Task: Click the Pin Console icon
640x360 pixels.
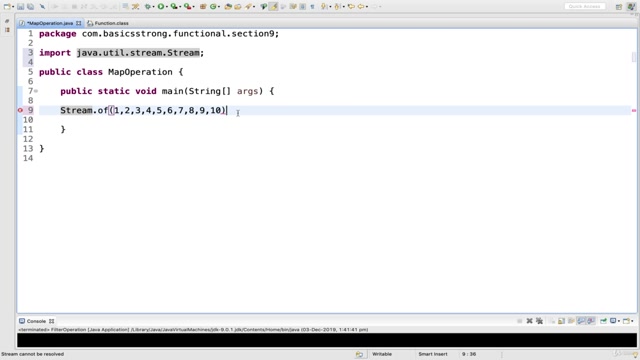Action: pos(603,321)
